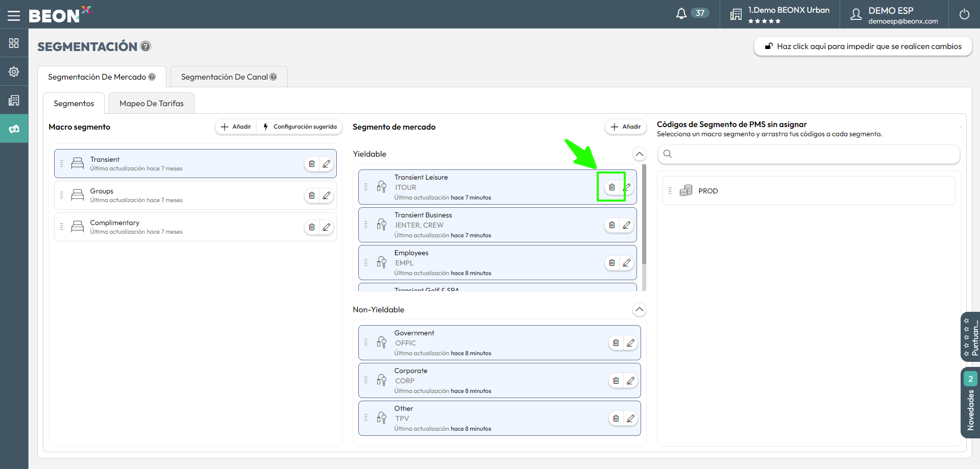Click help icon on Segmentación De Canal tab
Screen dimensions: 980x469
273,77
